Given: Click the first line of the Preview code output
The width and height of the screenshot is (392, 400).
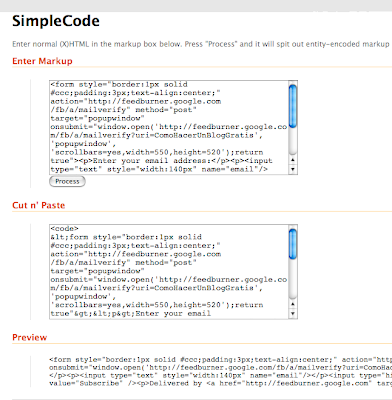Looking at the screenshot, I should 220,360.
